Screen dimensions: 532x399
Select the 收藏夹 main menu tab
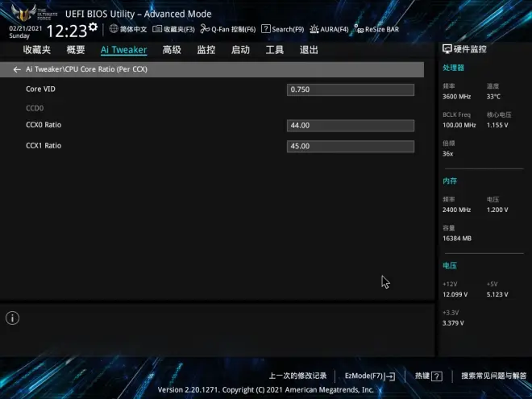pyautogui.click(x=37, y=50)
